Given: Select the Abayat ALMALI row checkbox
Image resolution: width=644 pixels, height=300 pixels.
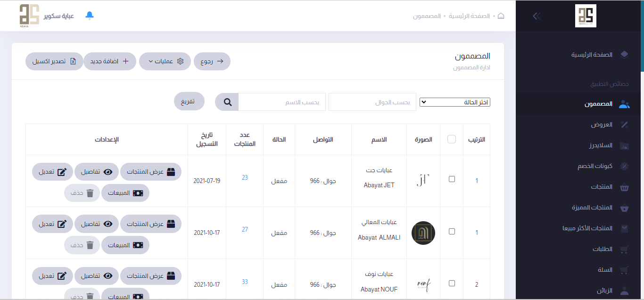Looking at the screenshot, I should [452, 231].
